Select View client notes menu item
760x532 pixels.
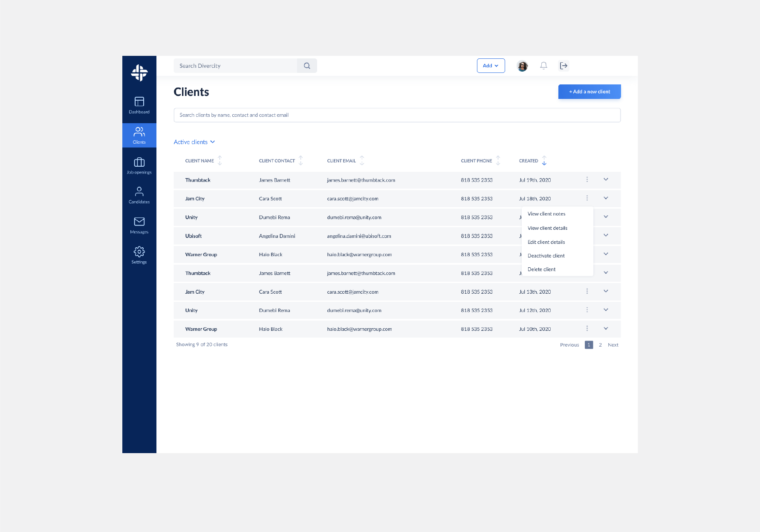(546, 214)
